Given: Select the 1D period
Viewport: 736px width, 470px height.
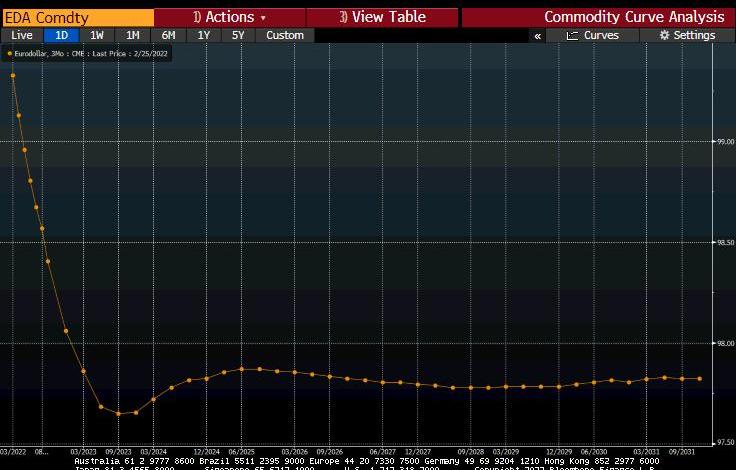Looking at the screenshot, I should point(61,35).
